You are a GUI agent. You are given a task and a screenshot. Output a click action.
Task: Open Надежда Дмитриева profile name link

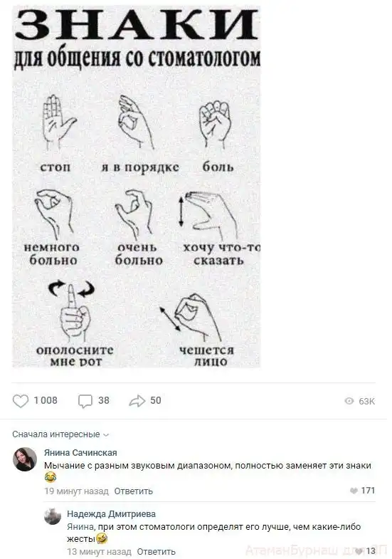point(111,513)
